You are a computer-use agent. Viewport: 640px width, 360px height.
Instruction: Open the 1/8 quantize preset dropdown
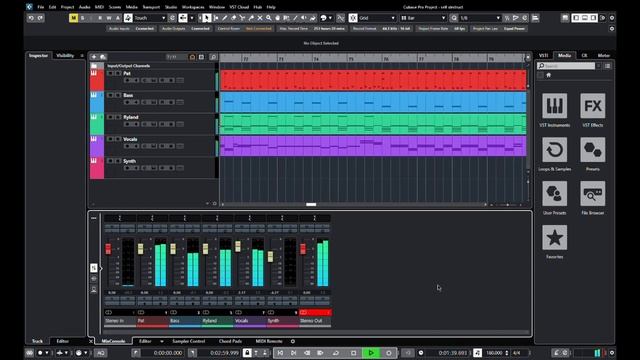click(480, 18)
